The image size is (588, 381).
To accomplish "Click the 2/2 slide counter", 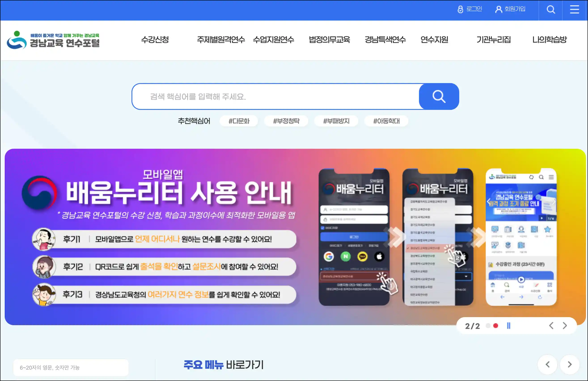I will click(x=472, y=326).
